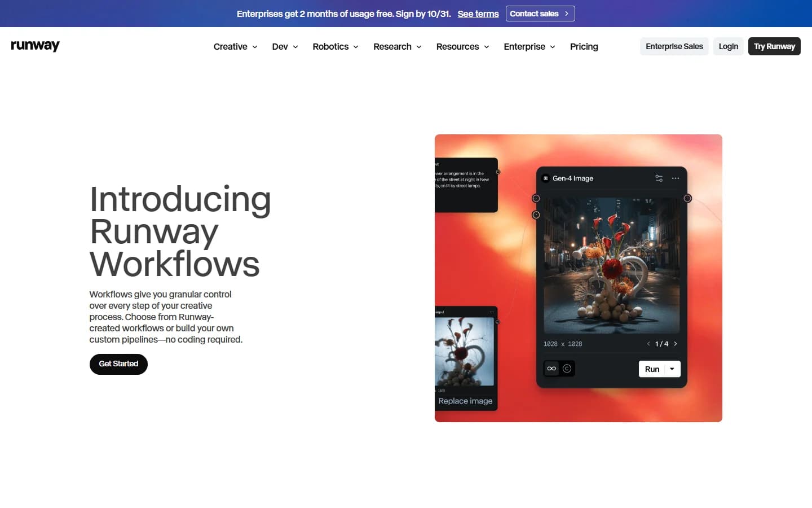This screenshot has width=812, height=508.
Task: Click the Get Started button
Action: pos(118,364)
